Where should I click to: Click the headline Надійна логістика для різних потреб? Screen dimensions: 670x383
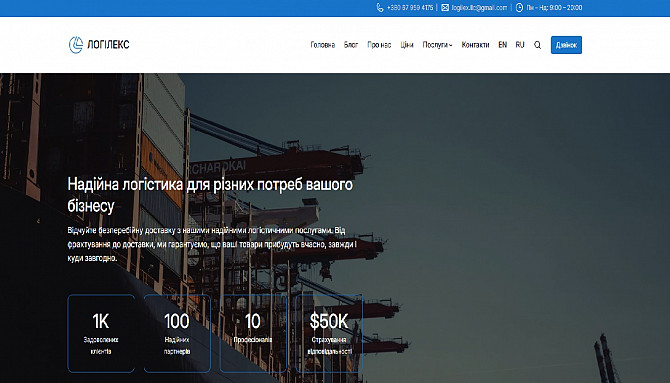click(210, 195)
